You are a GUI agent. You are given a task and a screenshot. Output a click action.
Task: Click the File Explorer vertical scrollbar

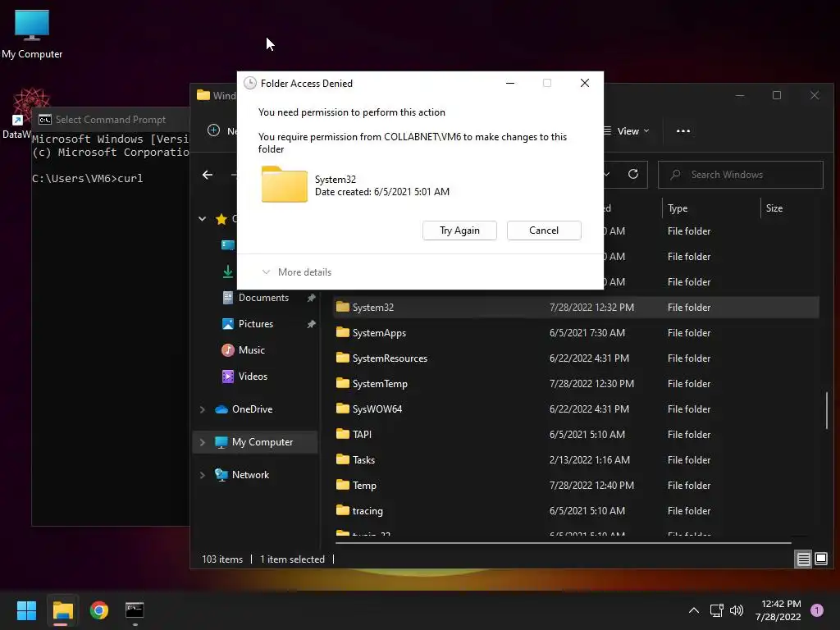827,411
